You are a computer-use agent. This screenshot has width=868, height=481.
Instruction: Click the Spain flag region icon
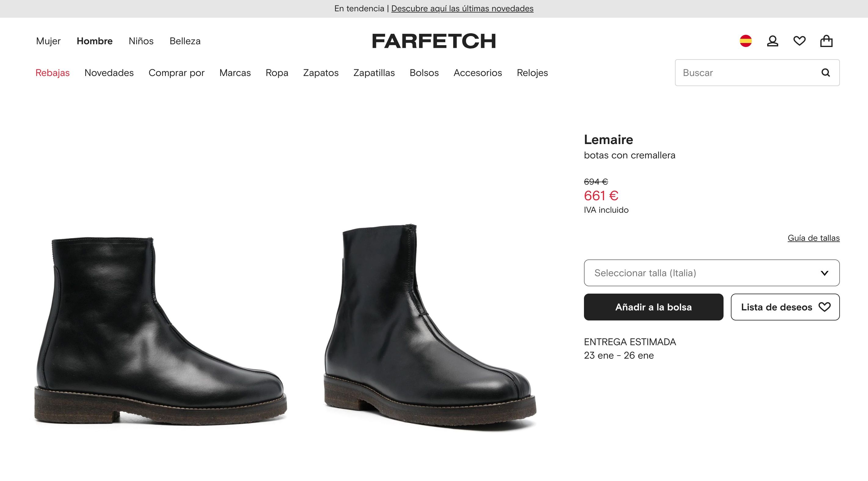(746, 41)
